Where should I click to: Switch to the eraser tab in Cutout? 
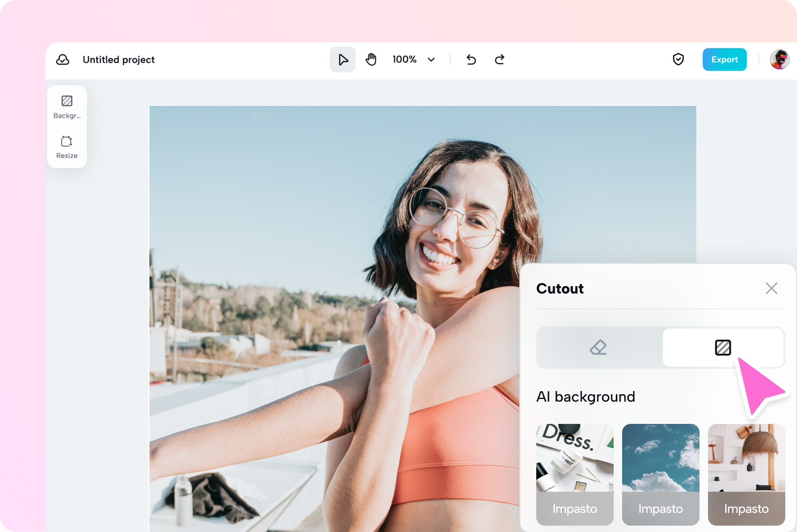pyautogui.click(x=599, y=348)
